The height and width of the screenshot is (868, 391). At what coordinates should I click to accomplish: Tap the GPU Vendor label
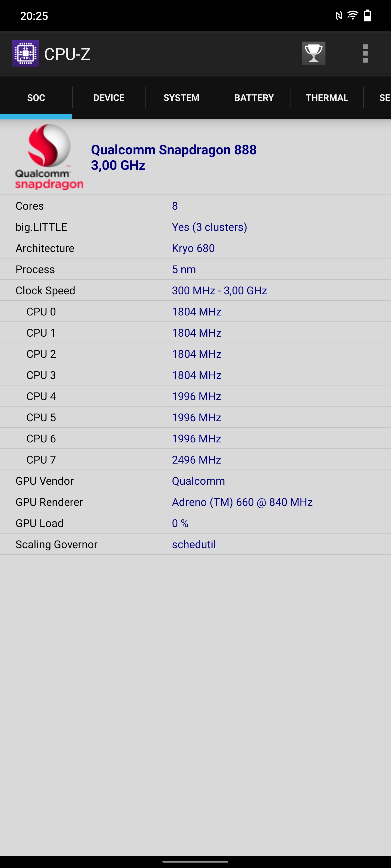(x=45, y=481)
